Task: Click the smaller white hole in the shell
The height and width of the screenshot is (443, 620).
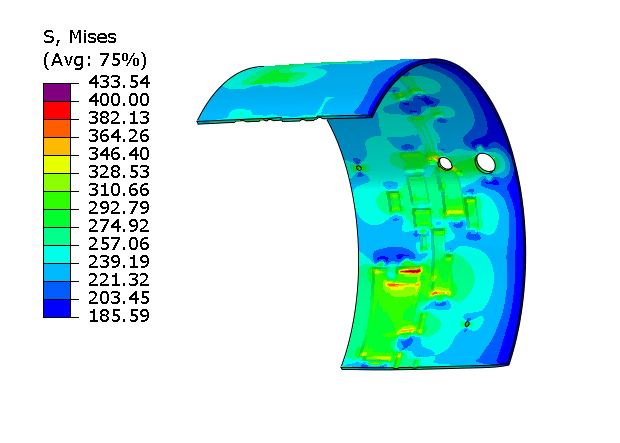Action: 446,163
